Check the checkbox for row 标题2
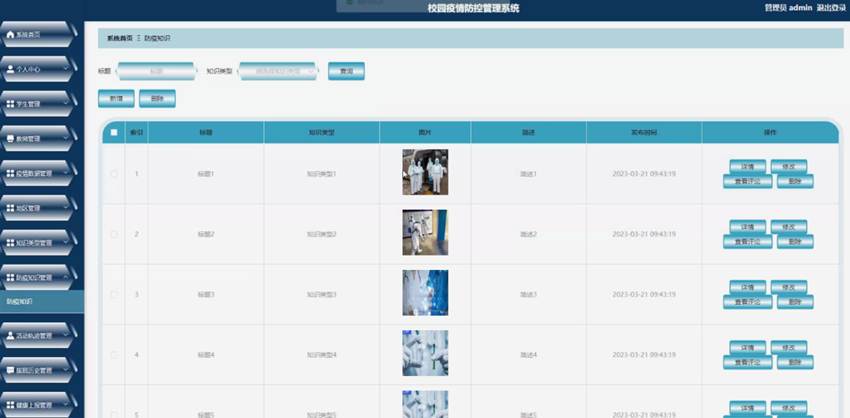This screenshot has height=418, width=850. (114, 234)
